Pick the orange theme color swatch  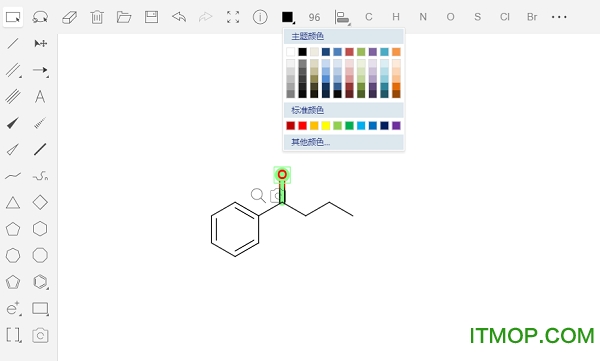396,52
